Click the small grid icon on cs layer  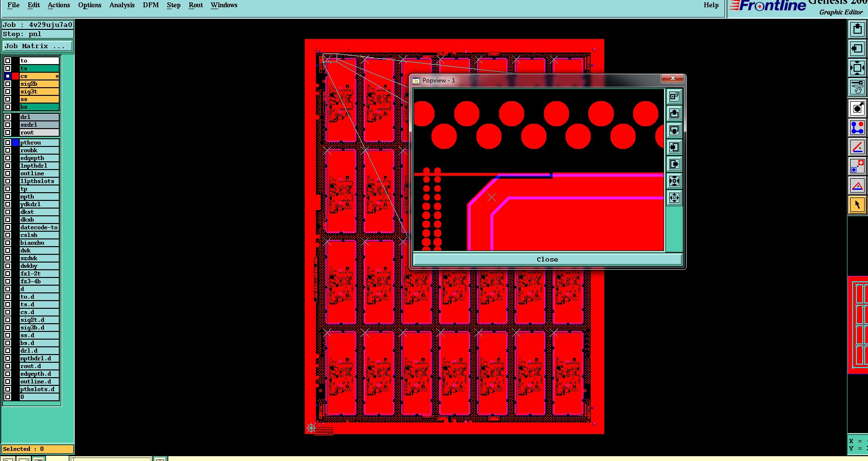[x=57, y=76]
